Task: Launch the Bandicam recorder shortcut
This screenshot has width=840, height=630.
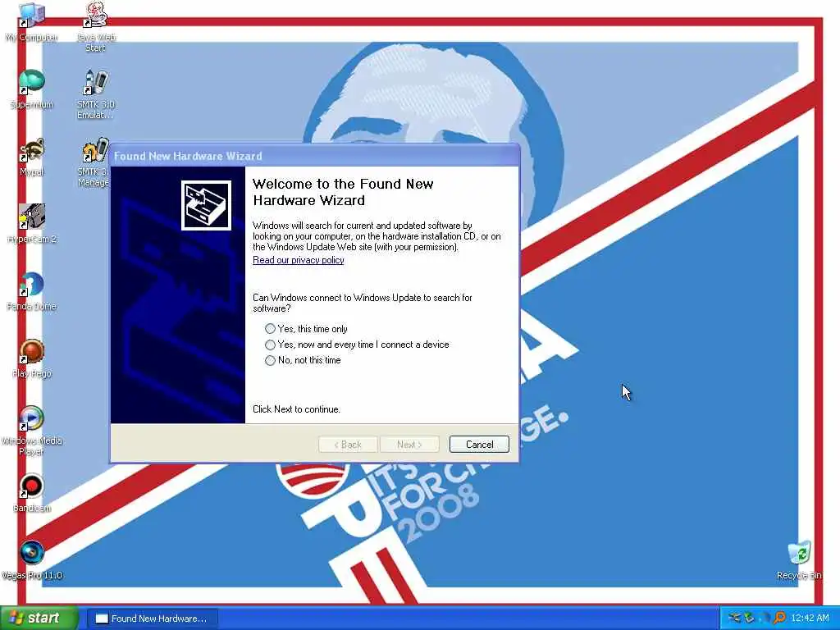Action: (x=32, y=493)
